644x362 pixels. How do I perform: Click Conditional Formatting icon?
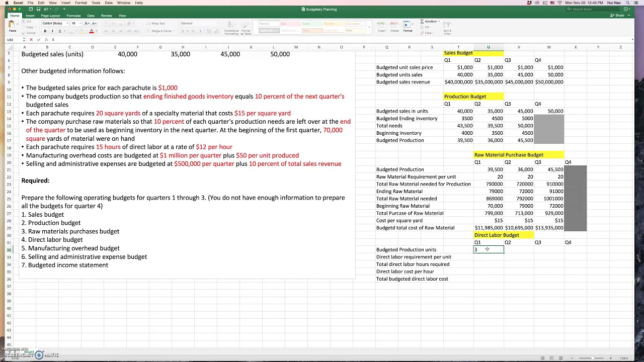click(230, 25)
